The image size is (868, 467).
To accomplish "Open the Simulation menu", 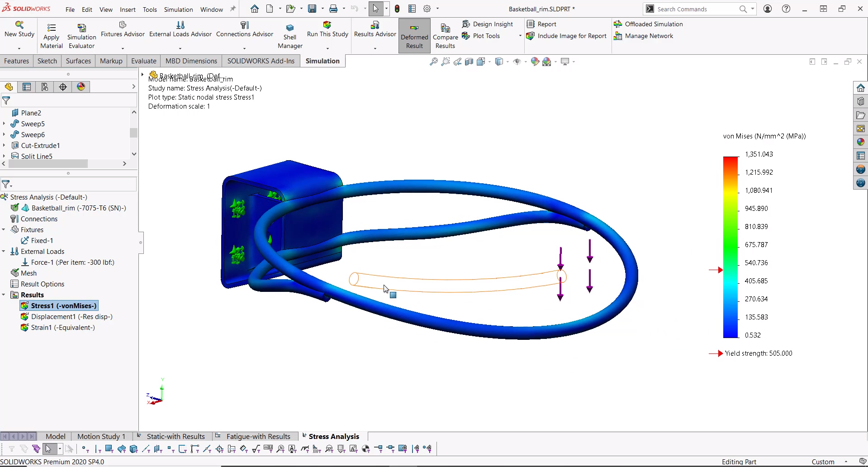I will click(178, 10).
